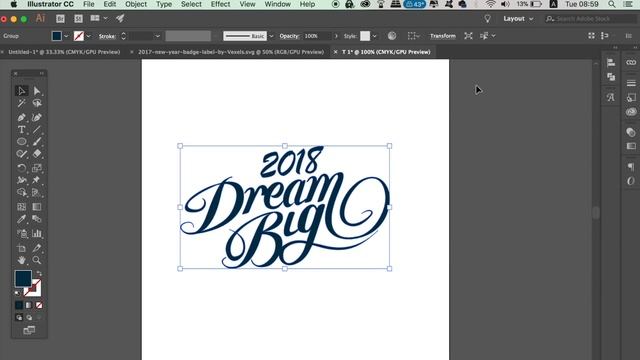Set paint mode to Color
Viewport: 640px width, 360px height.
click(x=19, y=305)
